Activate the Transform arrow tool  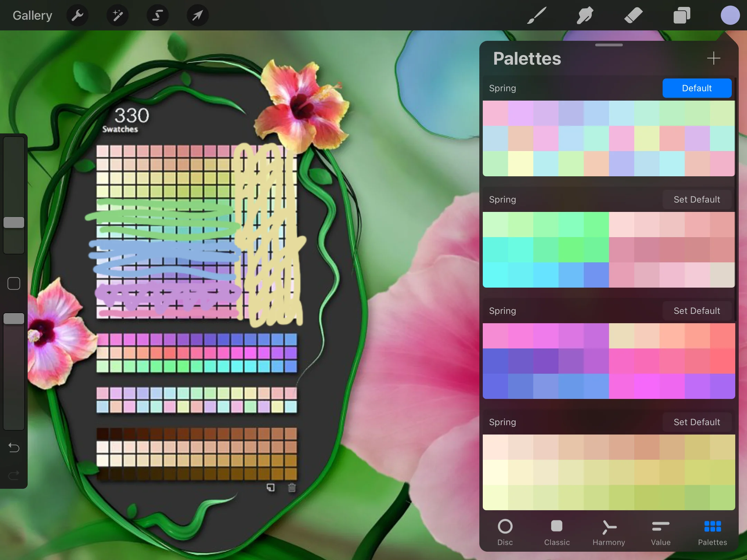tap(197, 15)
